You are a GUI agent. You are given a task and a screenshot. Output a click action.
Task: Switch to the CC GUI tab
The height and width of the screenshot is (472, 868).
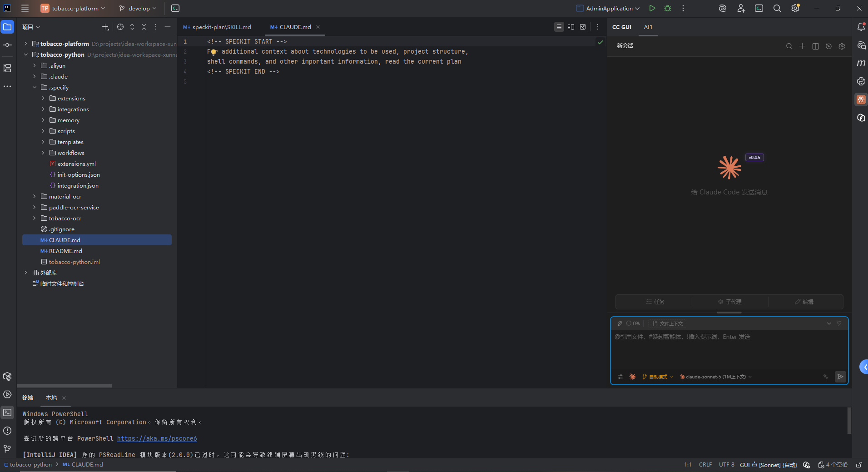click(x=622, y=27)
